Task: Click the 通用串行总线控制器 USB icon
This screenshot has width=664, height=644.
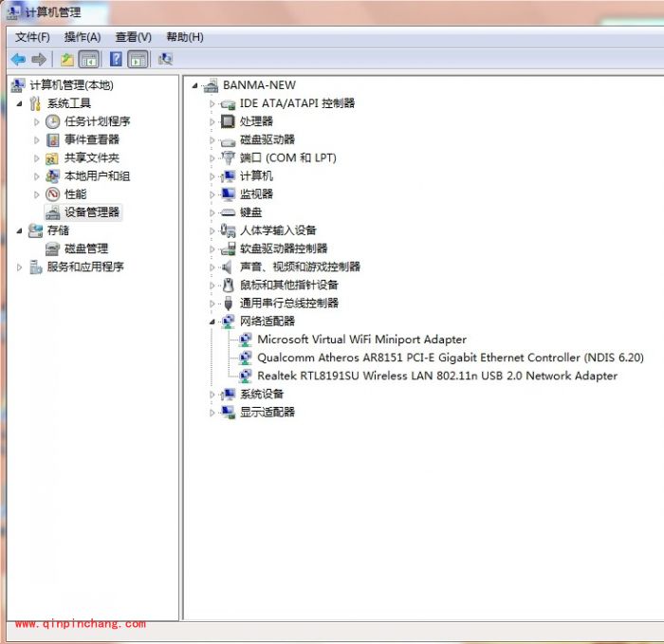Action: (x=229, y=304)
